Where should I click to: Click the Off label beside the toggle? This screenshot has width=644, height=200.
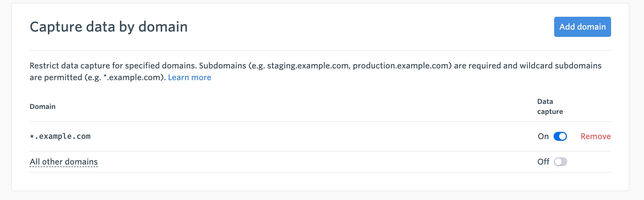point(543,162)
